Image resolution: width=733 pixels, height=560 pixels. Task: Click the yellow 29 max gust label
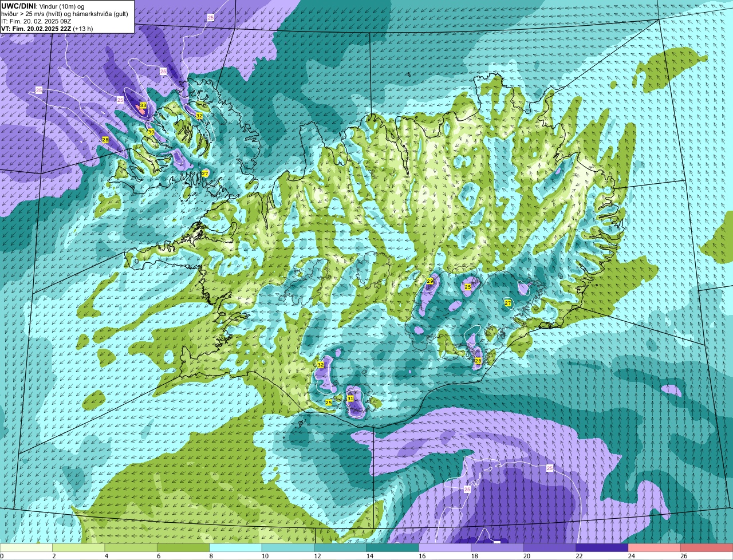430,281
